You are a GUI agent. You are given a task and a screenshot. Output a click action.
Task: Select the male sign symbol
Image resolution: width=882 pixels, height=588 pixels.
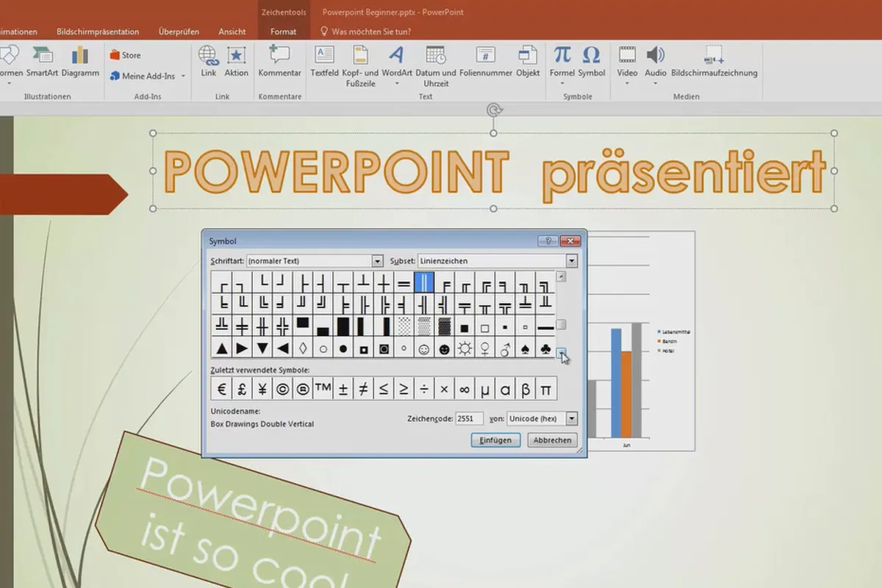pyautogui.click(x=505, y=349)
